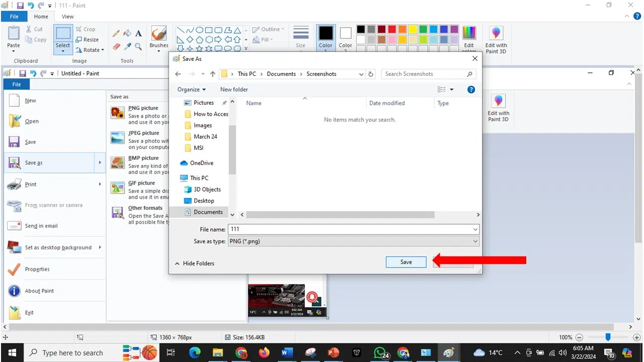
Task: Open Firefox from the taskbar
Action: (x=264, y=353)
